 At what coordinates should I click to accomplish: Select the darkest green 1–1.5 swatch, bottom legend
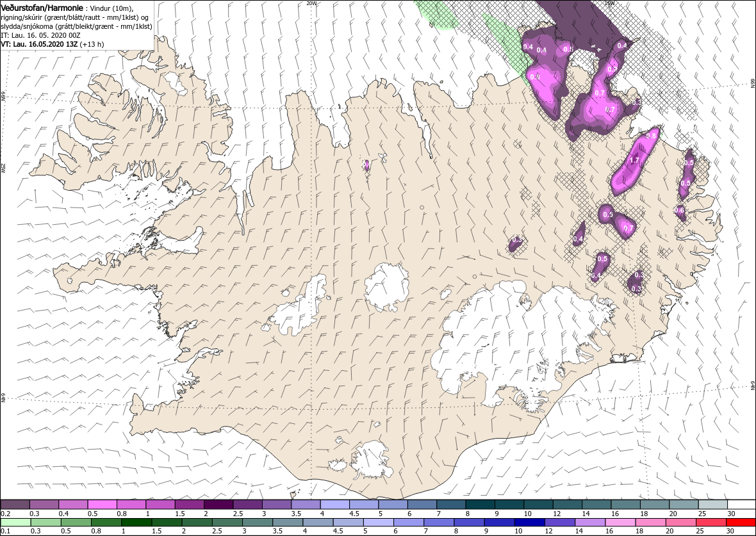point(136,523)
